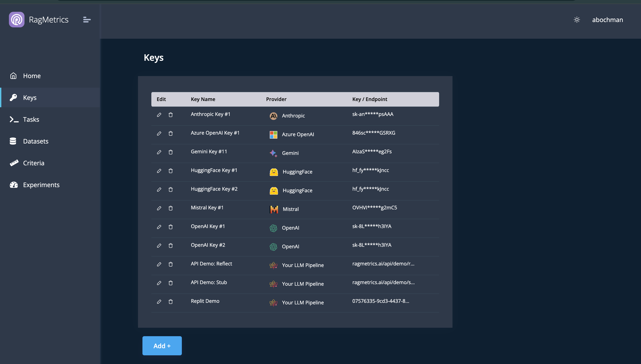Edit Mistral Key #1 pencil icon
The width and height of the screenshot is (641, 364).
point(159,208)
